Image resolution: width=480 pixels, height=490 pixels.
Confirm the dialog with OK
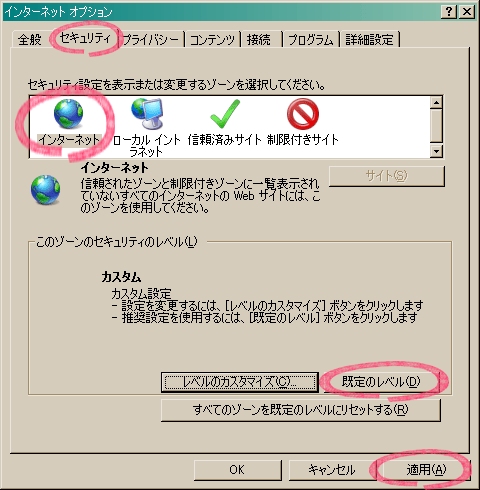(x=237, y=470)
